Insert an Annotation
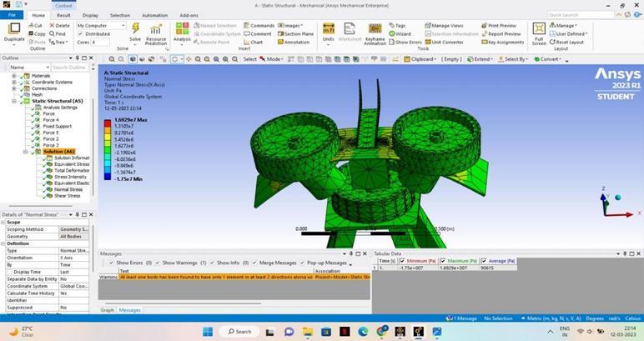The height and width of the screenshot is (341, 644). (294, 42)
